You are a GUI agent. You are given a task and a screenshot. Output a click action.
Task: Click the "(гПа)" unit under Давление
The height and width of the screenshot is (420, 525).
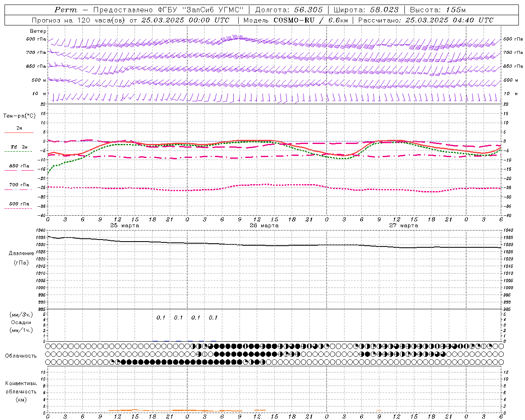pos(21,262)
